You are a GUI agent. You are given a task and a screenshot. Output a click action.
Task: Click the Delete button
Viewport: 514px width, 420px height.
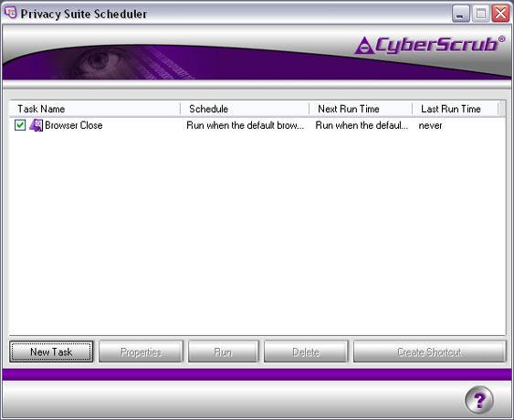click(306, 352)
